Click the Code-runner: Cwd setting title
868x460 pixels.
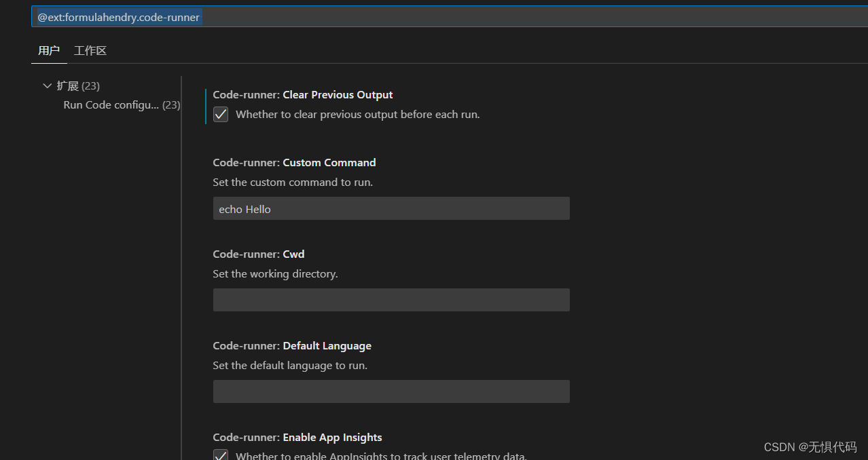pyautogui.click(x=259, y=254)
